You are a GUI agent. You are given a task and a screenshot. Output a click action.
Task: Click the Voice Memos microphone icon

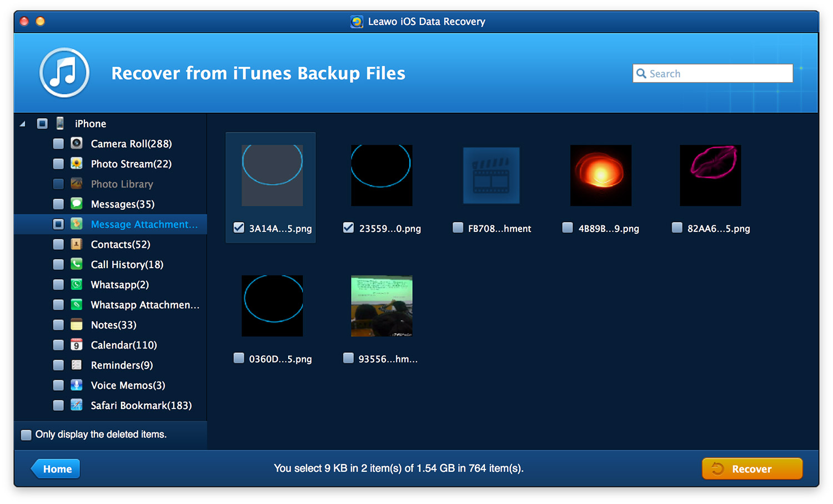pos(77,385)
